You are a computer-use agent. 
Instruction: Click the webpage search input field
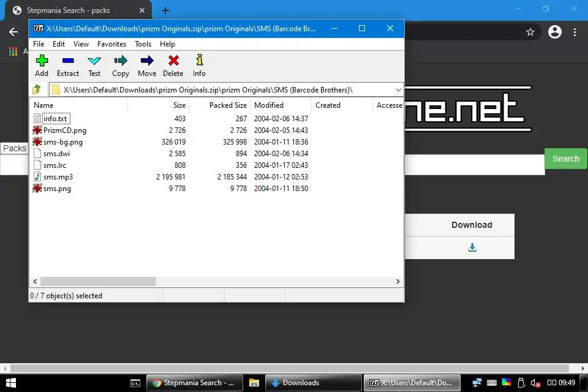(x=474, y=165)
